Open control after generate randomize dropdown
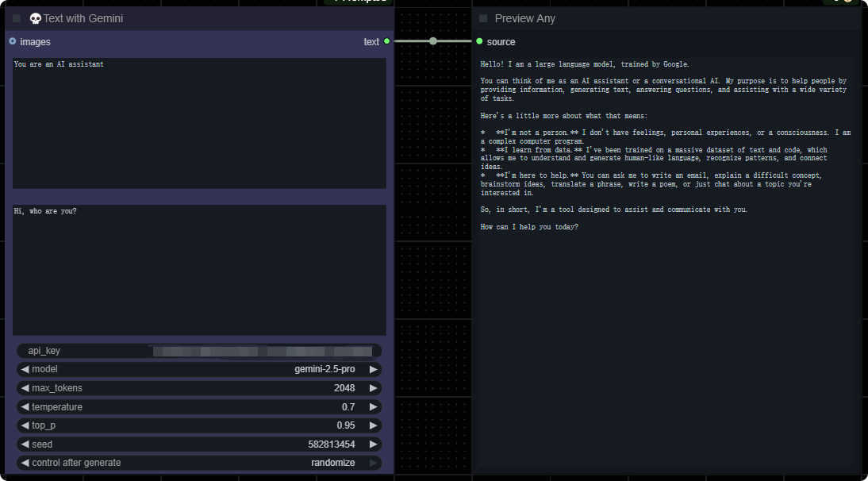This screenshot has height=481, width=868. 198,463
